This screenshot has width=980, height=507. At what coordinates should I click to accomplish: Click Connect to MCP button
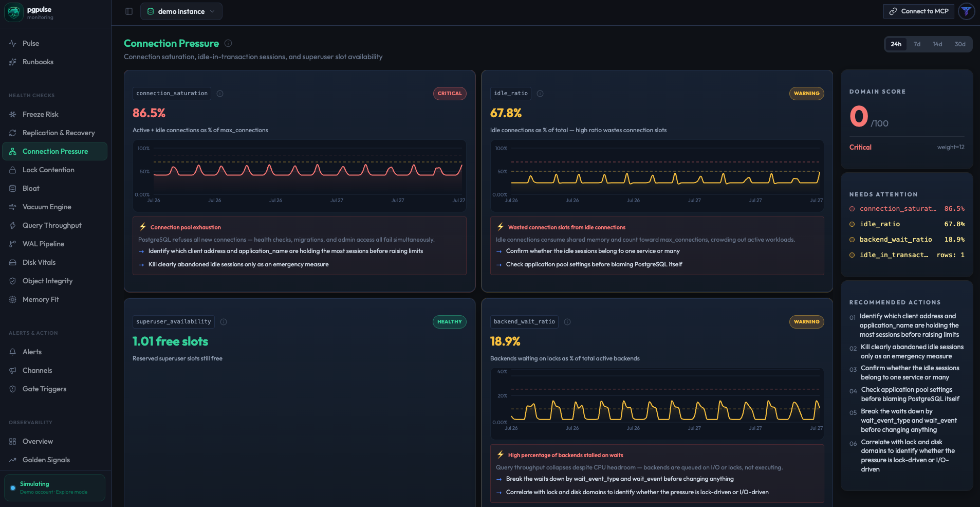pos(919,11)
